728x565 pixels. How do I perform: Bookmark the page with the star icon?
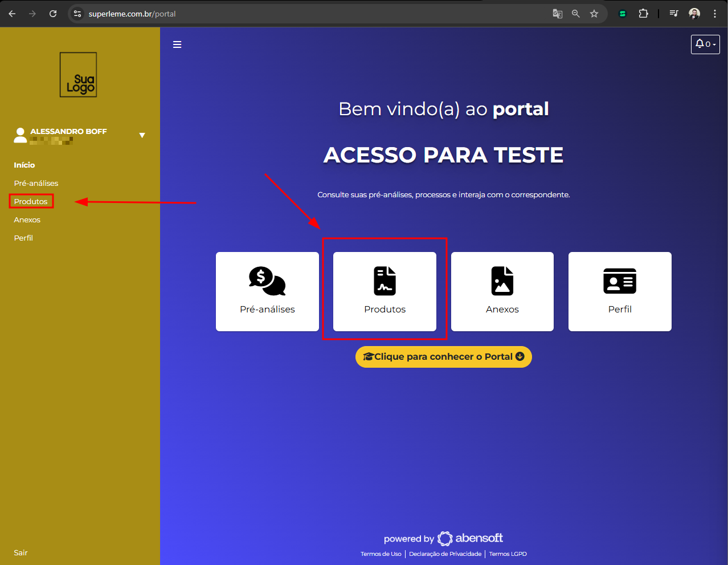(594, 13)
